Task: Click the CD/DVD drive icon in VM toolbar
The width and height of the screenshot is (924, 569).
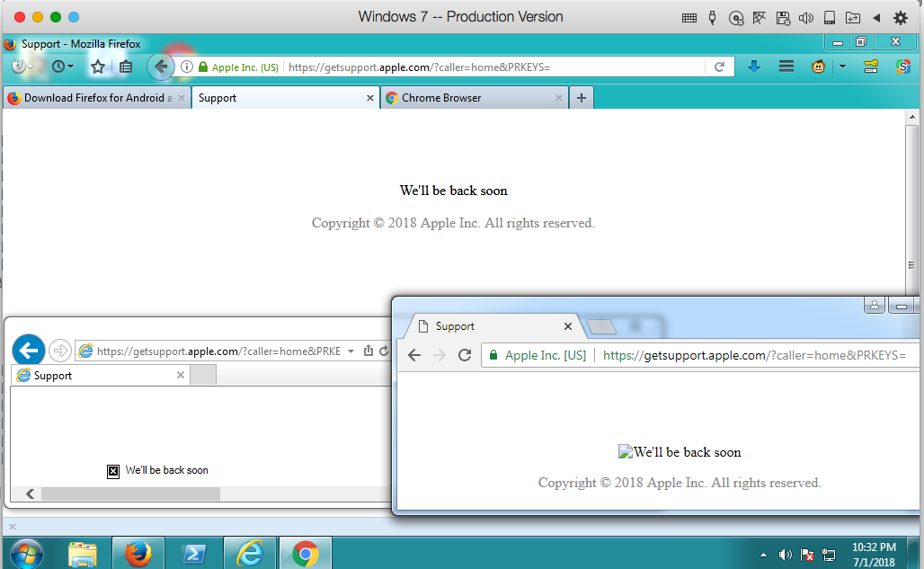Action: tap(736, 18)
